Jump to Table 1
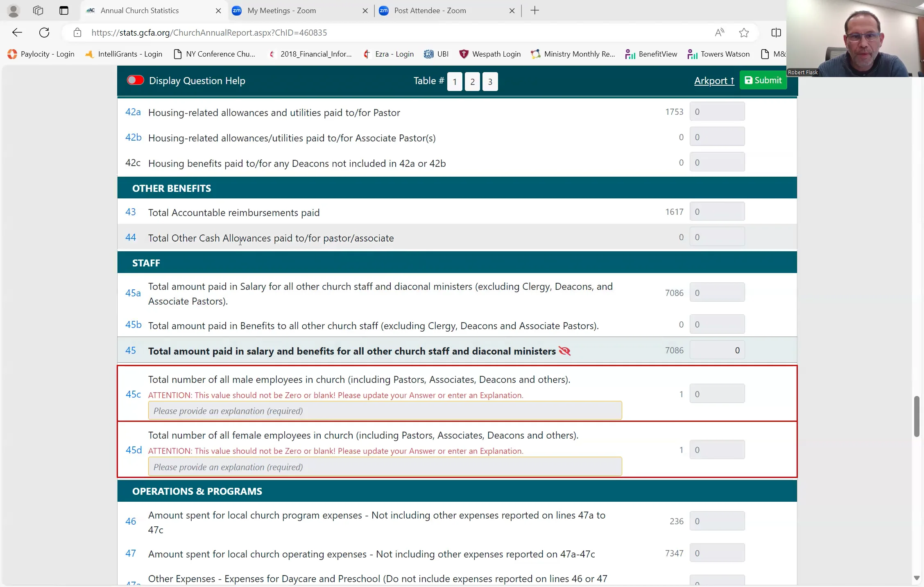Viewport: 924px width, 587px height. click(x=455, y=81)
